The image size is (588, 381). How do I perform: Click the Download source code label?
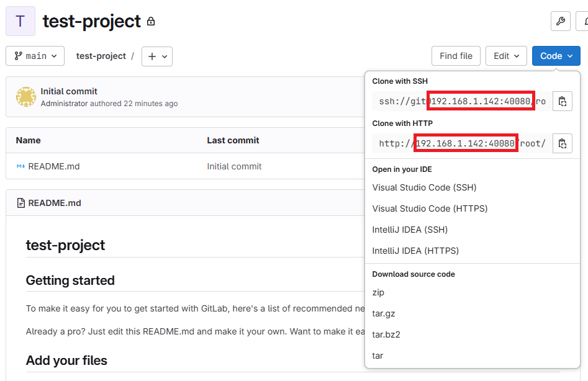(x=414, y=274)
